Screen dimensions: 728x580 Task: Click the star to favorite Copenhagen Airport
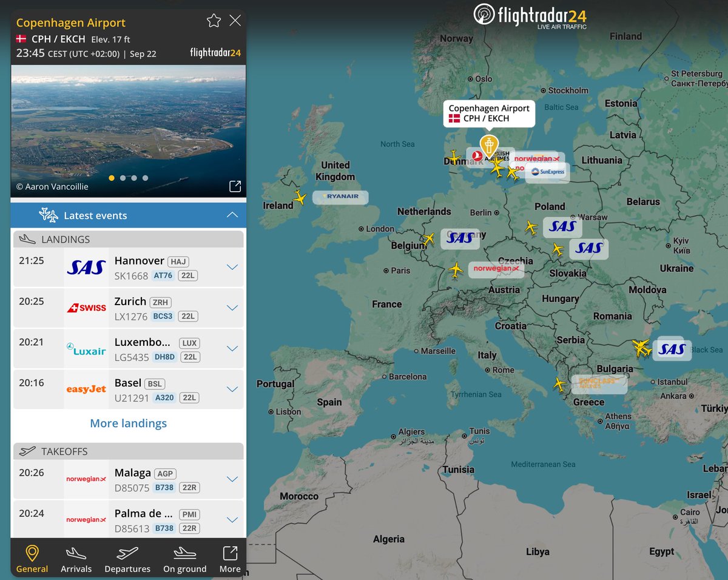pyautogui.click(x=214, y=20)
